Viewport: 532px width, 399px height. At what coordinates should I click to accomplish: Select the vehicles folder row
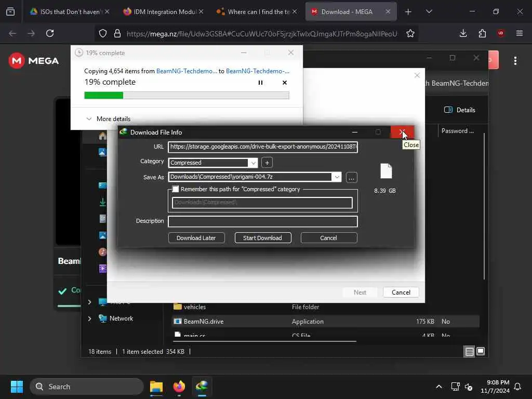pos(326,307)
